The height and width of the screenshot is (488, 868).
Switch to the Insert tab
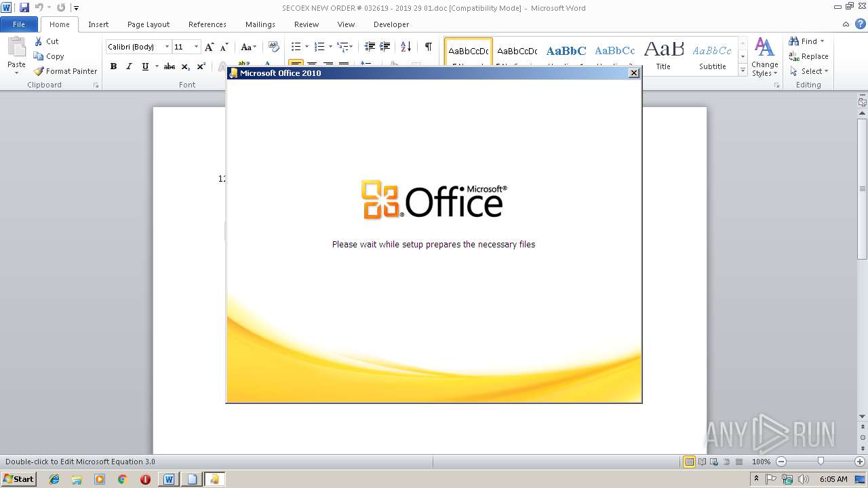point(98,24)
